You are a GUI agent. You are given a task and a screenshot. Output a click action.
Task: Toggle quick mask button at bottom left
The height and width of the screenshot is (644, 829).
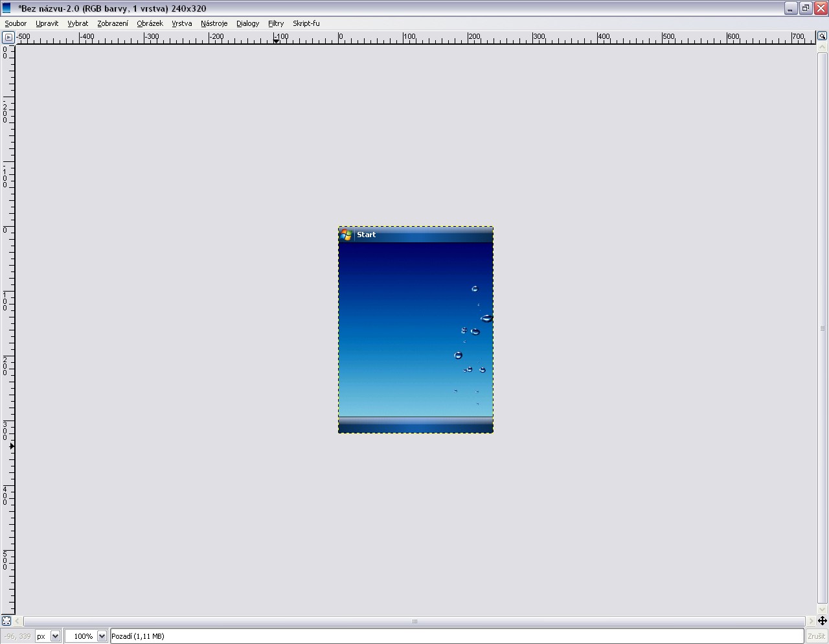(6, 621)
